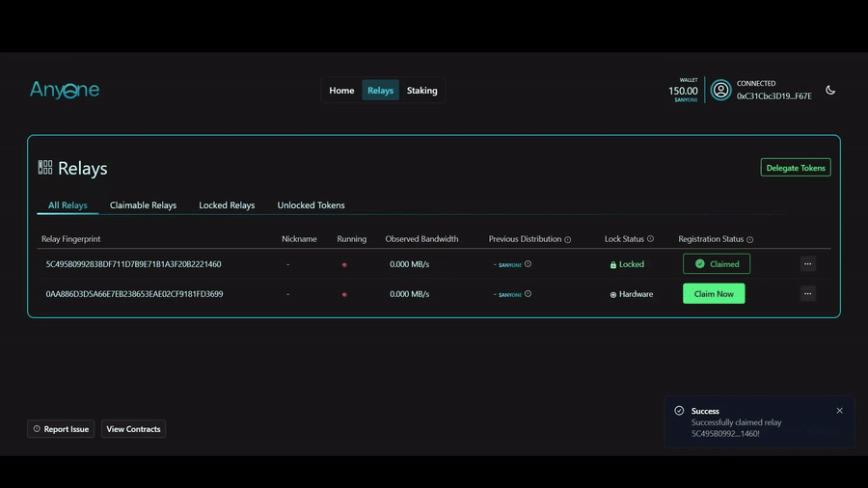Click info icon beside second relay's distribution
Image resolution: width=868 pixels, height=488 pixels.
[x=528, y=294]
